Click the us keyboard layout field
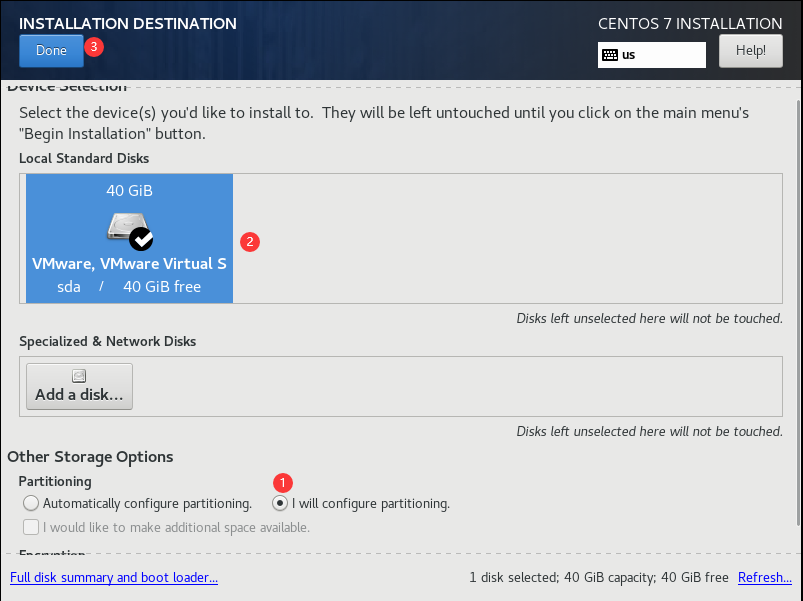Viewport: 803px width, 601px height. (x=651, y=55)
